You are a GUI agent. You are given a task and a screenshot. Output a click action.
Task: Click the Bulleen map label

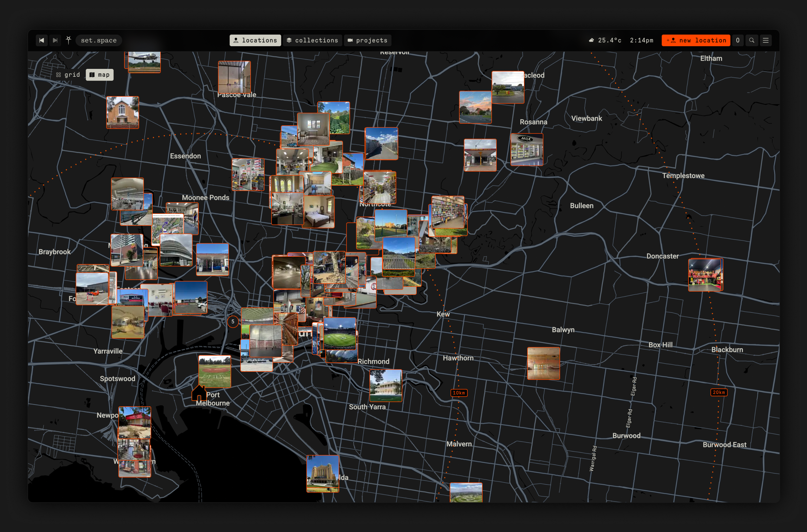[x=581, y=206]
